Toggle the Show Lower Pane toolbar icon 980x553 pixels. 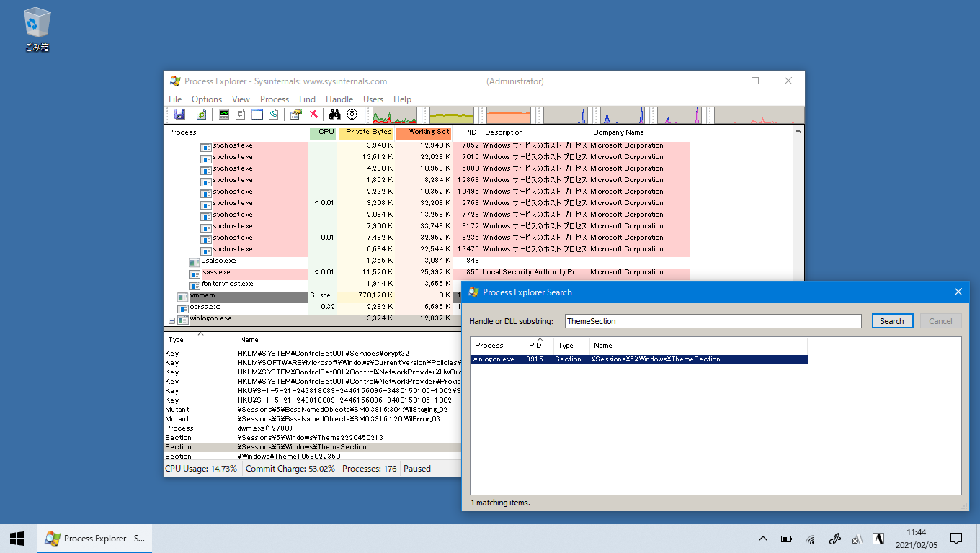pos(257,114)
